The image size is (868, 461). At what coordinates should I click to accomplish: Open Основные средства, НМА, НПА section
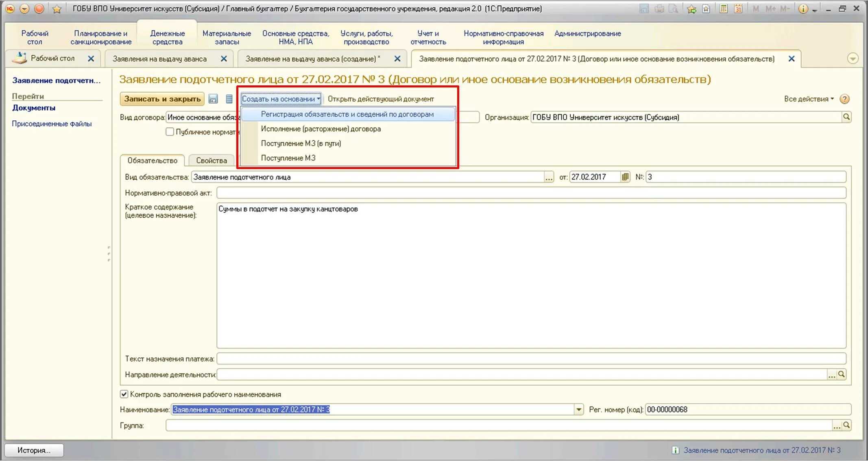[x=296, y=37]
